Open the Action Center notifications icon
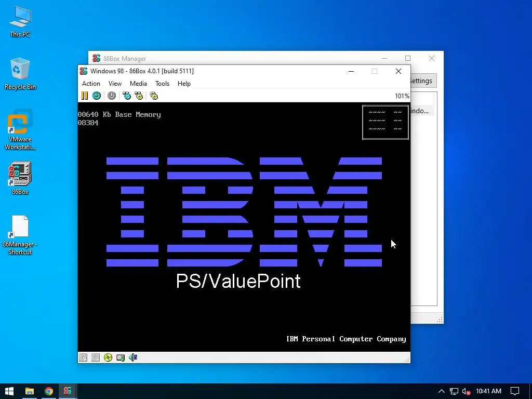 tap(515, 391)
